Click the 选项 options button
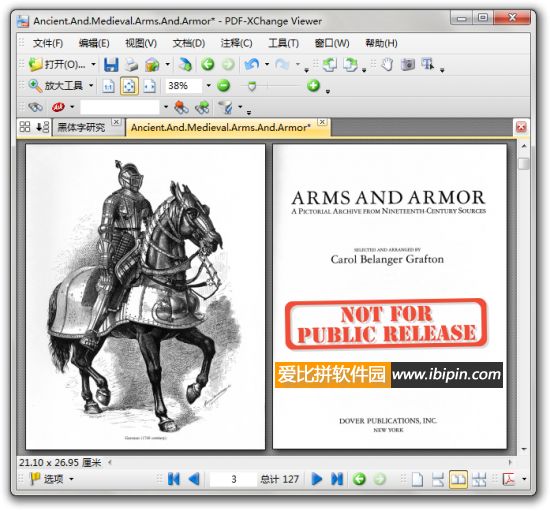Image resolution: width=550 pixels, height=511 pixels. 51,479
